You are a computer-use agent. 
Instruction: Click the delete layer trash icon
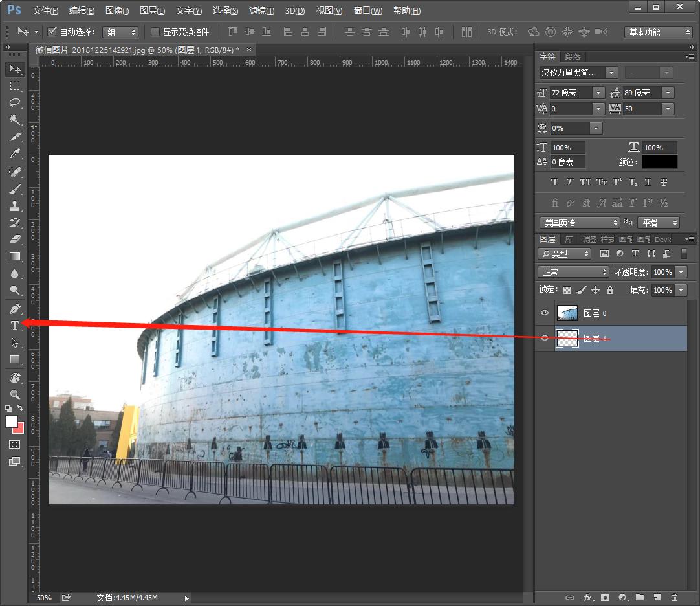pyautogui.click(x=674, y=598)
